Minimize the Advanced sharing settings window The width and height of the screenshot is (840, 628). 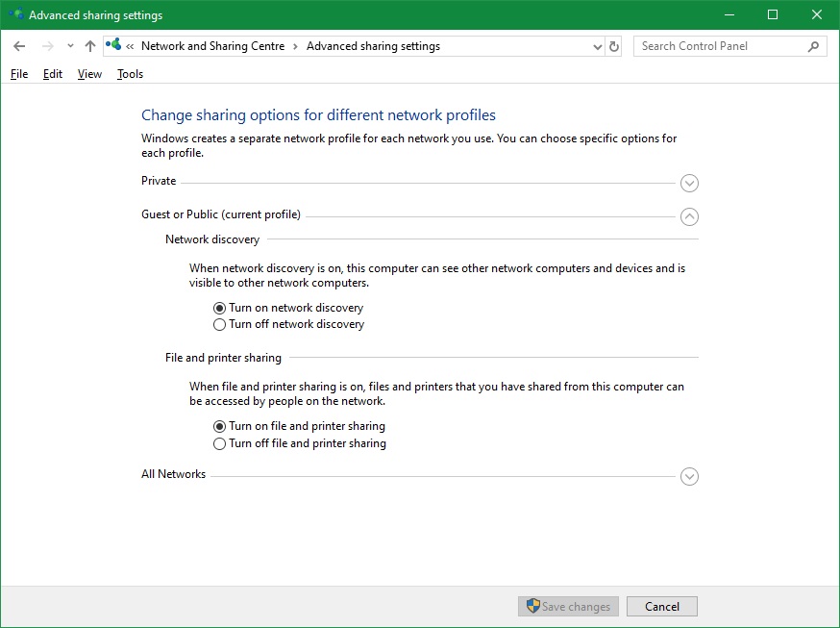[x=729, y=14]
